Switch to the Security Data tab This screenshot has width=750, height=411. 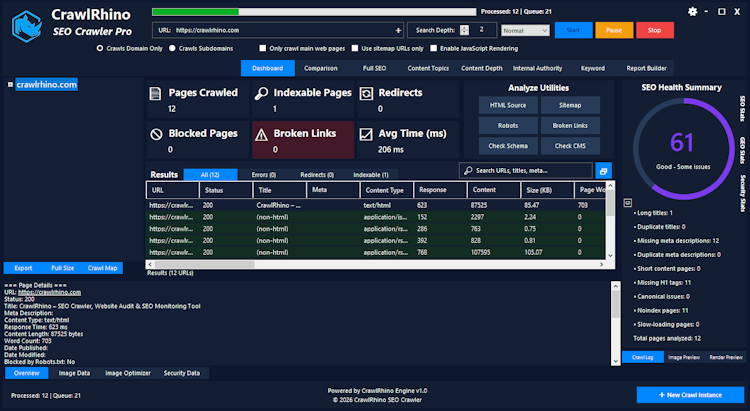point(182,373)
